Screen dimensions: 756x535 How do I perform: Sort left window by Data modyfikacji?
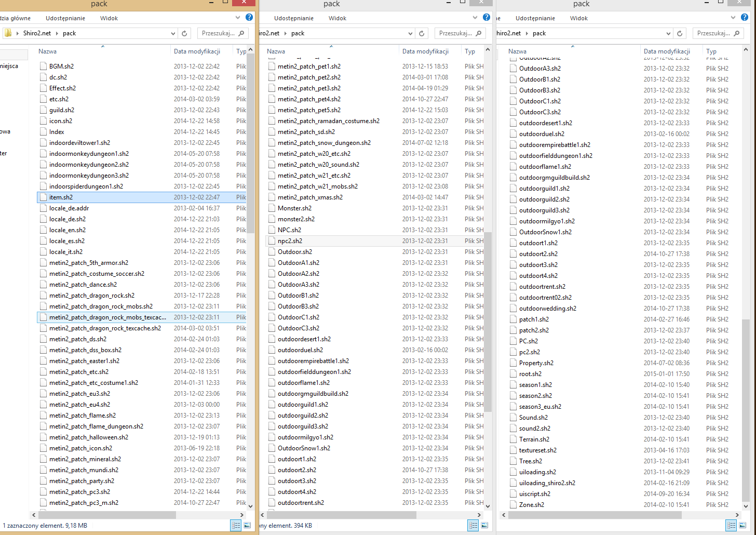tap(201, 51)
